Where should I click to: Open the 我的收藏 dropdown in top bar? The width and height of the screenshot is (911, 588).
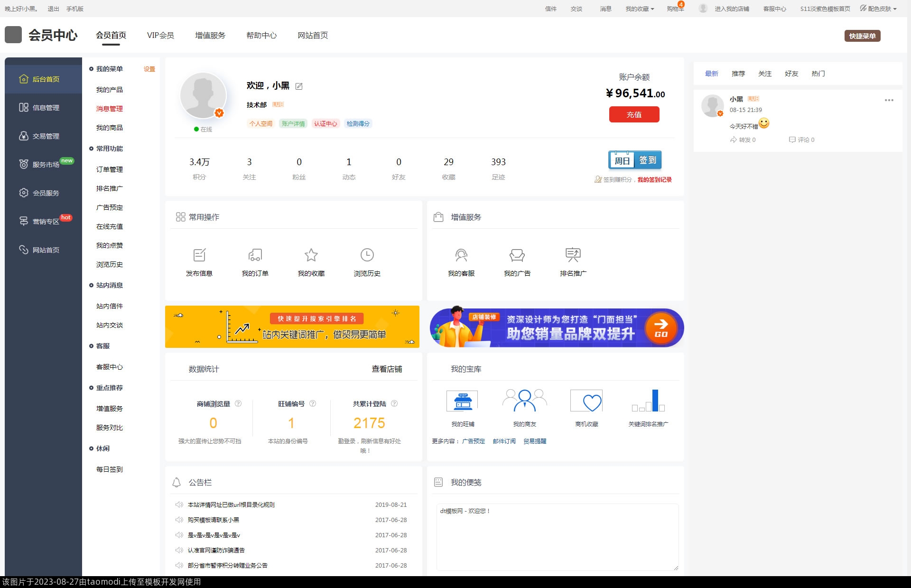click(639, 9)
